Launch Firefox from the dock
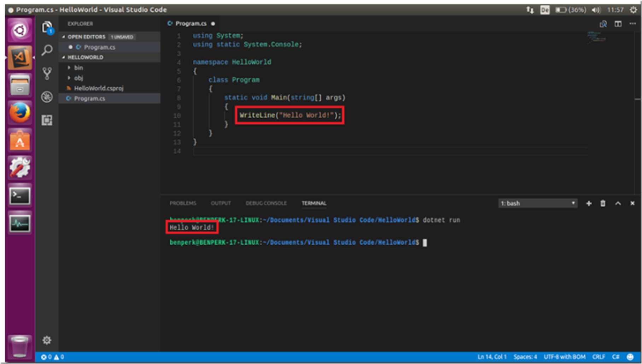Image resolution: width=642 pixels, height=364 pixels. (20, 113)
